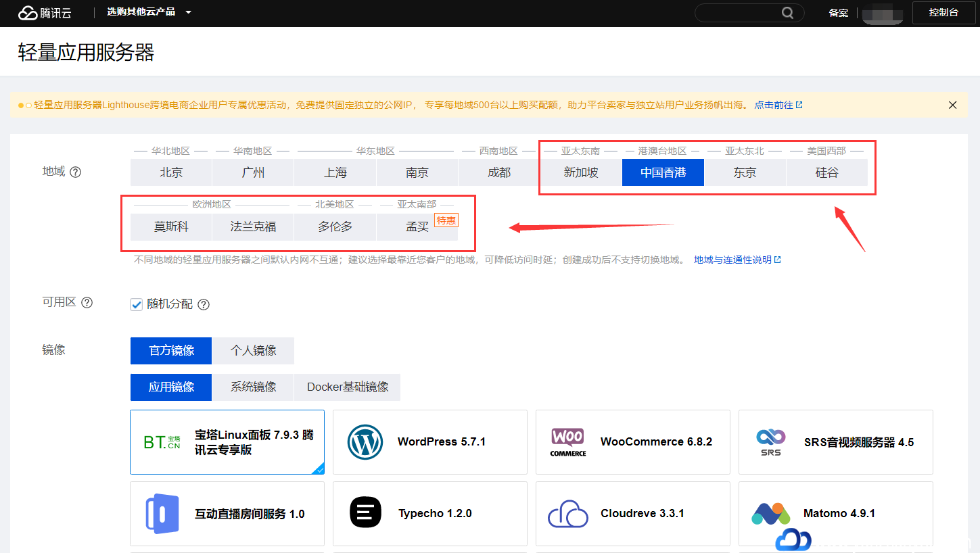Select Docker基础镜像 tab
The image size is (980, 553).
point(348,387)
